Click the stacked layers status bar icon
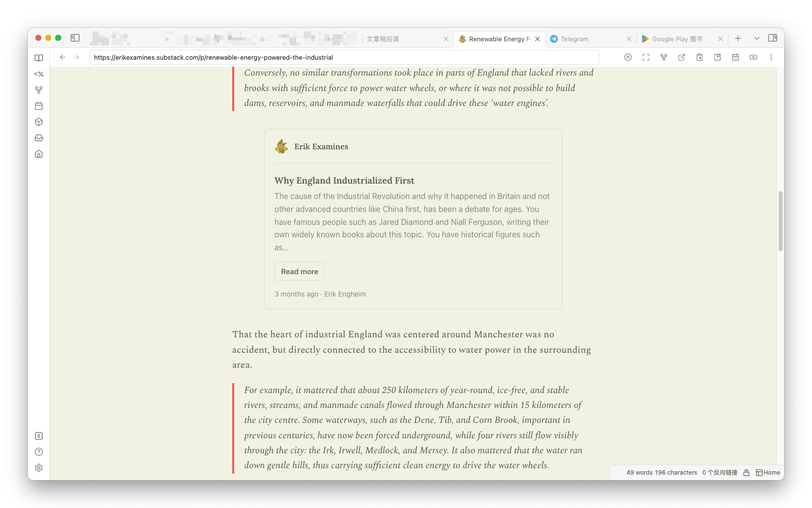The image size is (812, 508). 746,473
